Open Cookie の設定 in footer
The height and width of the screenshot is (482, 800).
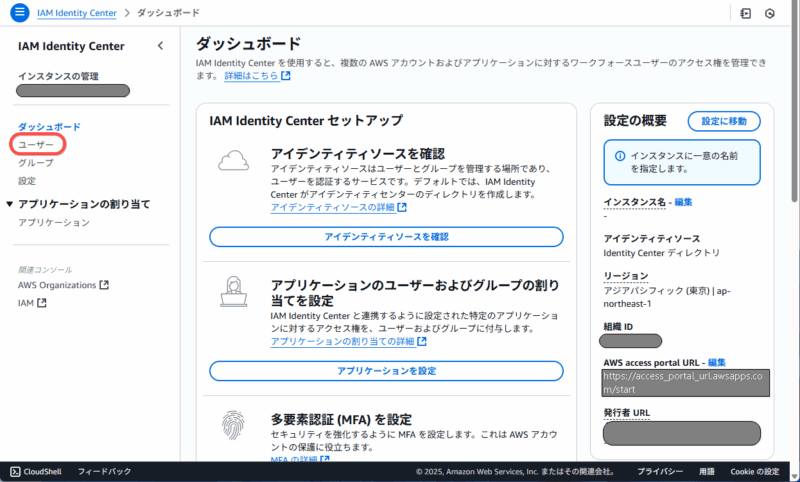(x=755, y=471)
